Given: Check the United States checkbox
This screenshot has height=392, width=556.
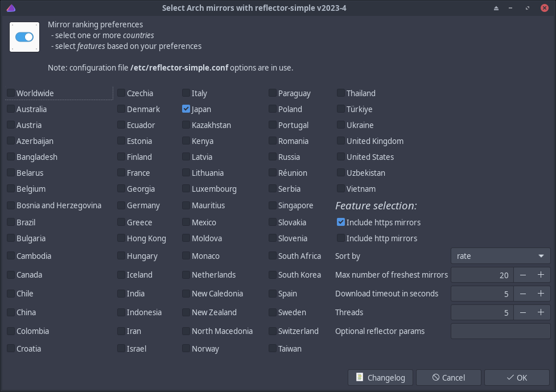Looking at the screenshot, I should pos(341,156).
